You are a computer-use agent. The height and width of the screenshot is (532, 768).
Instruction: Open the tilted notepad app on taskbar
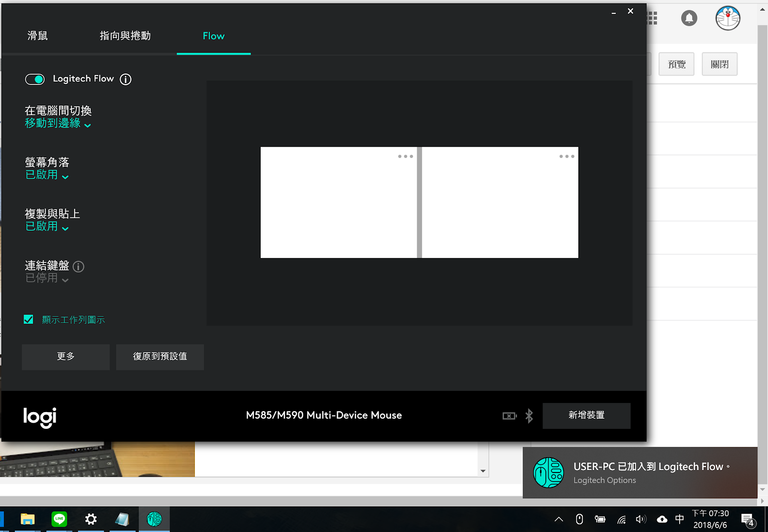[x=122, y=519]
